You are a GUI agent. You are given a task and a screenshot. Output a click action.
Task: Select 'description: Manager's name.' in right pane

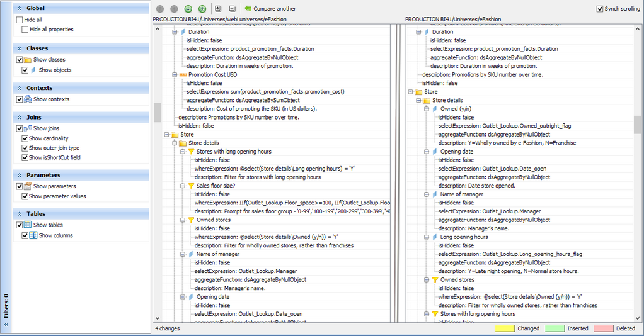click(x=474, y=228)
